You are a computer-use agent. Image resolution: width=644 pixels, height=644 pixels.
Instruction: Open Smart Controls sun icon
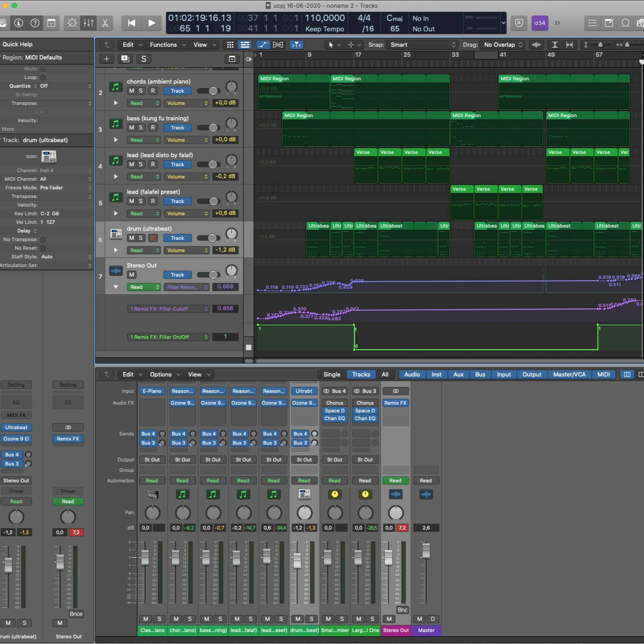(x=72, y=23)
